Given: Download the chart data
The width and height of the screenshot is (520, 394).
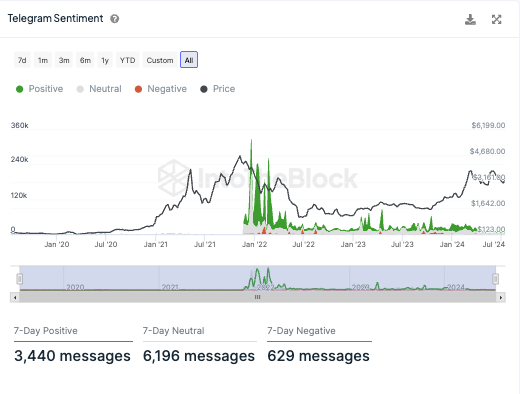Looking at the screenshot, I should (470, 20).
